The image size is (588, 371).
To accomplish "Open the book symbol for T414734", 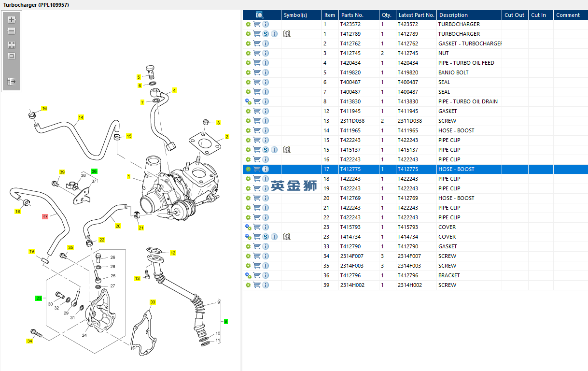I will tap(287, 237).
